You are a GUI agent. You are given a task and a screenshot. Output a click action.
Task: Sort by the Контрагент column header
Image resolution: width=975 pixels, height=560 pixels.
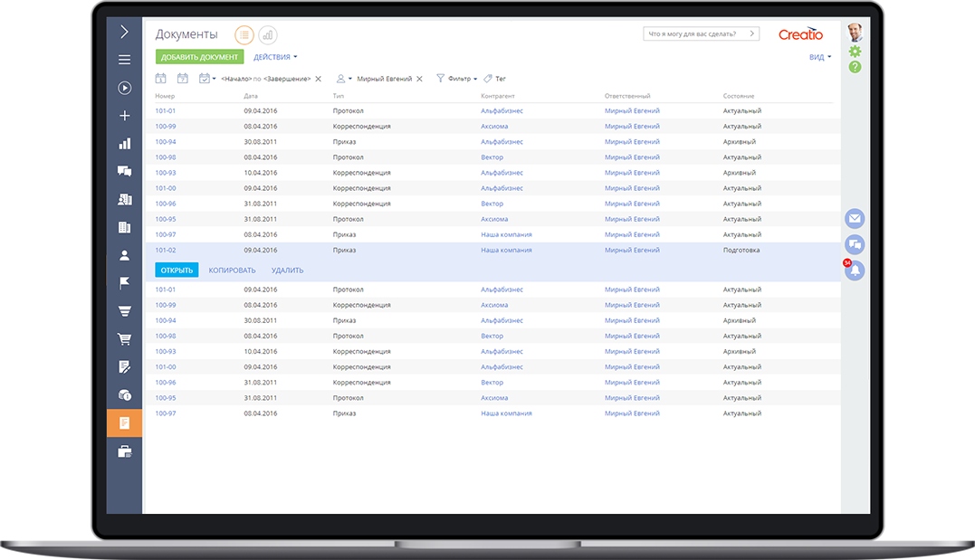[497, 96]
